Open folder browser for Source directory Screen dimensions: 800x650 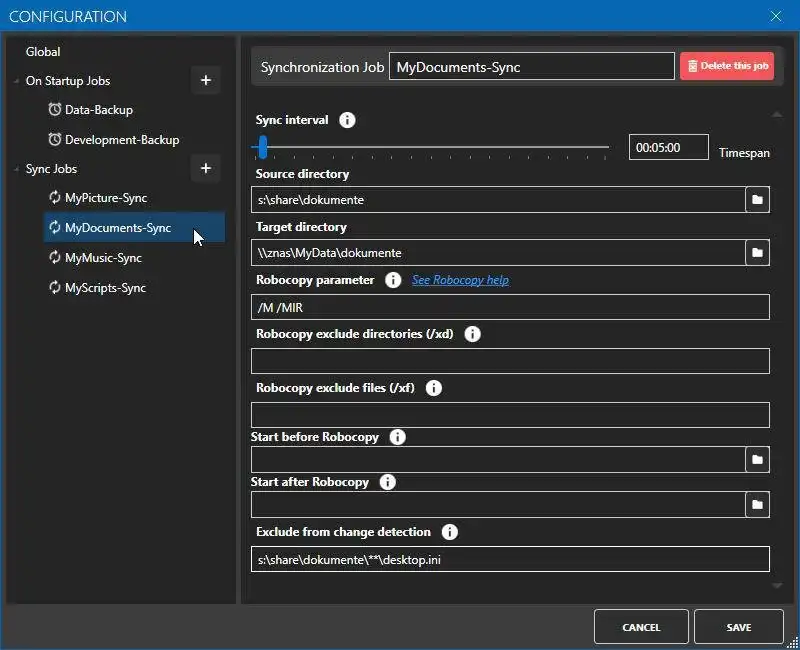[x=758, y=200]
